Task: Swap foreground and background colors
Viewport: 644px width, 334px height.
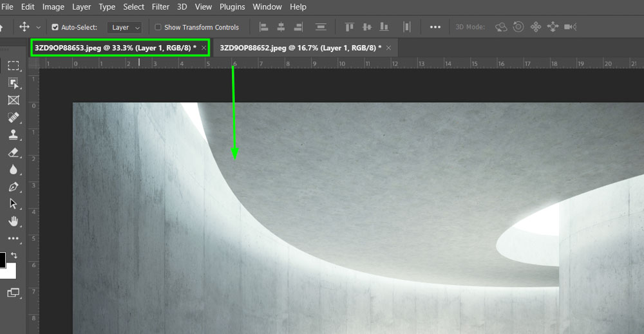Action: 14,255
